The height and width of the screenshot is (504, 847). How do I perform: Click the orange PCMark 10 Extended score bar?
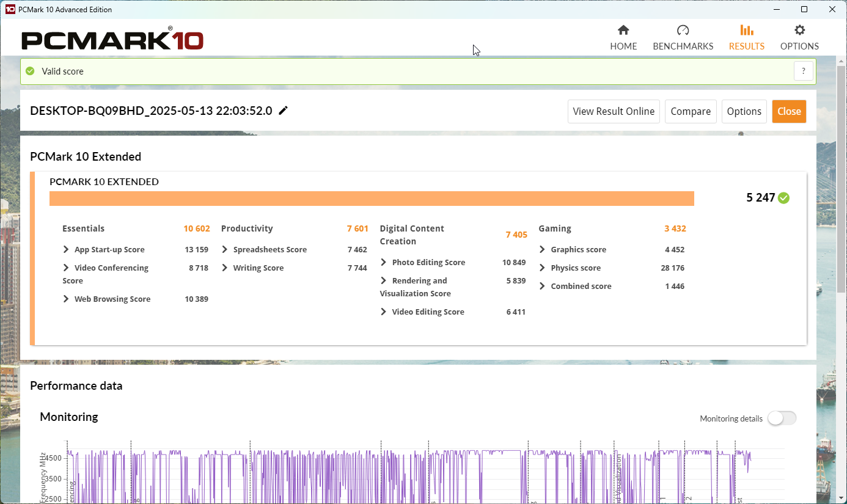pyautogui.click(x=371, y=199)
